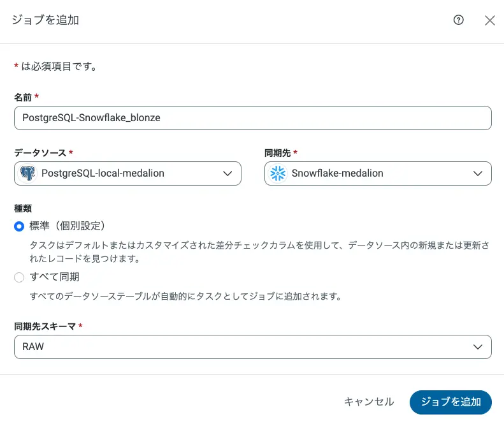Image resolution: width=504 pixels, height=426 pixels.
Task: Click the 種類 section label
Action: click(23, 208)
